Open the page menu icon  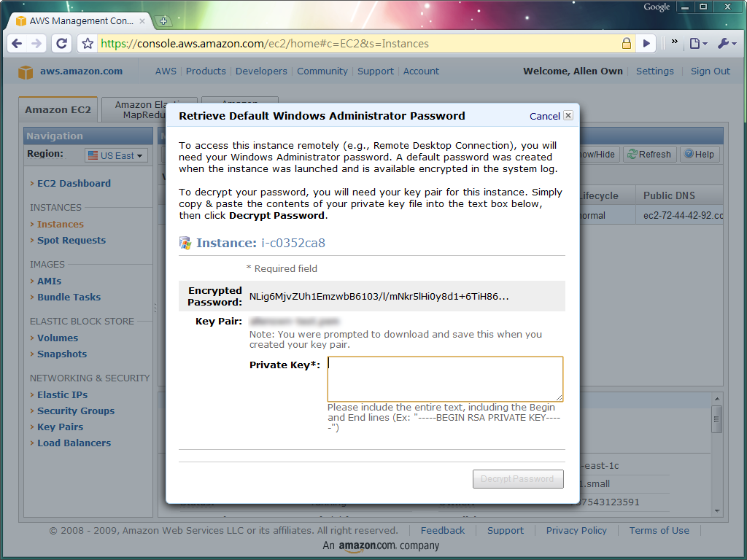698,44
